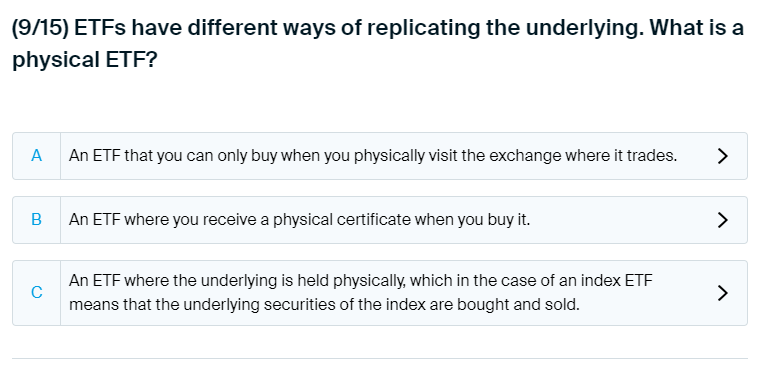Click 'underlying securities of the index' line
The width and height of the screenshot is (760, 372).
click(301, 305)
